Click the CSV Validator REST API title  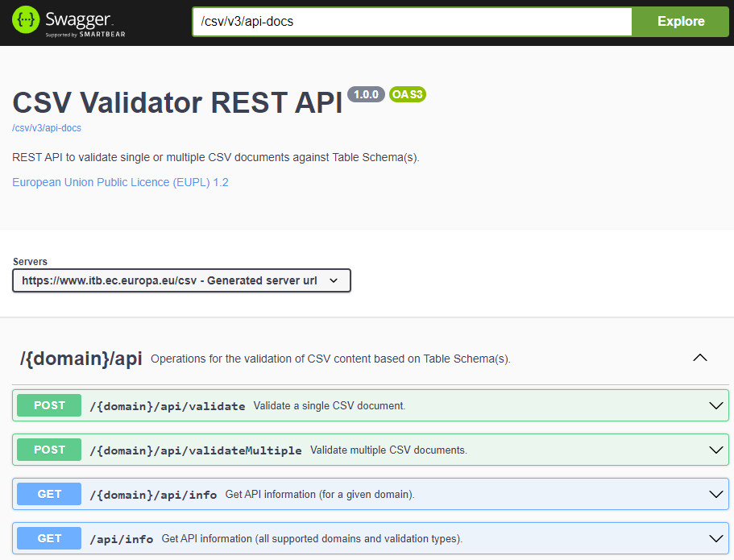[x=177, y=102]
